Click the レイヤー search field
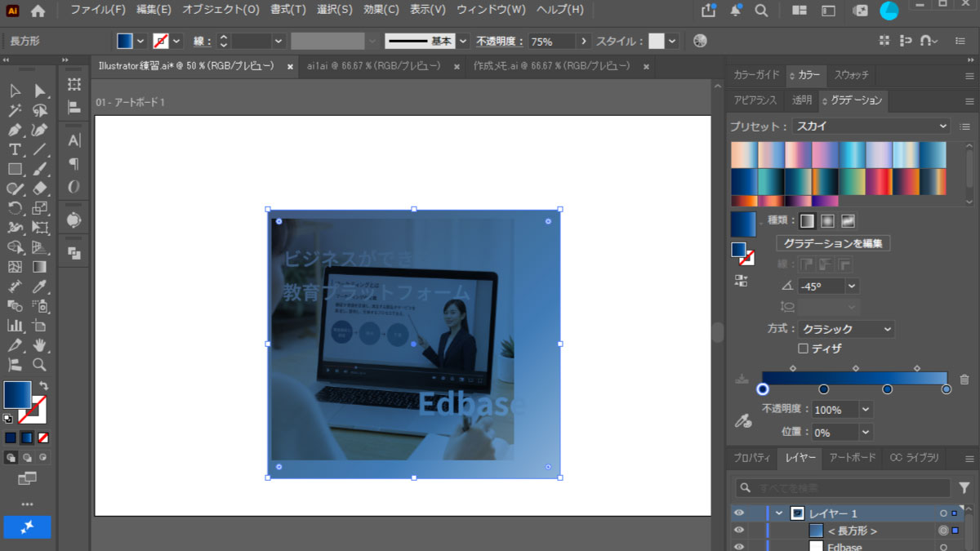The height and width of the screenshot is (551, 980). pos(842,488)
